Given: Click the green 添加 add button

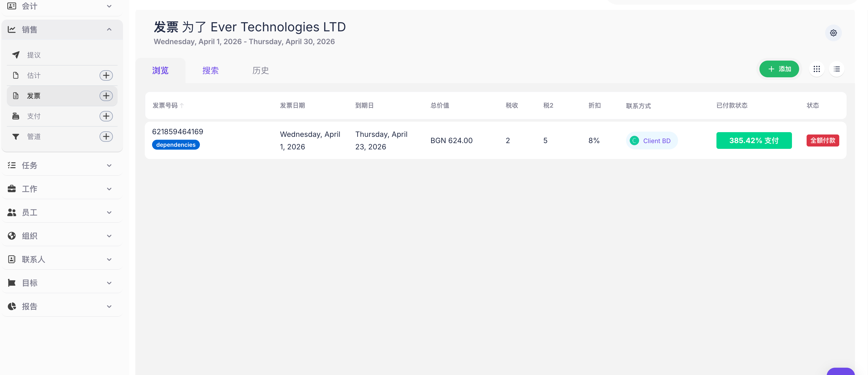Looking at the screenshot, I should click(779, 69).
